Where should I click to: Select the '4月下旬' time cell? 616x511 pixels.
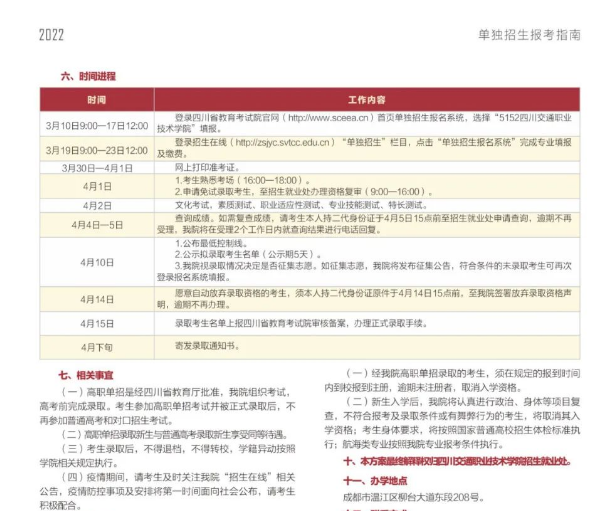(97, 348)
